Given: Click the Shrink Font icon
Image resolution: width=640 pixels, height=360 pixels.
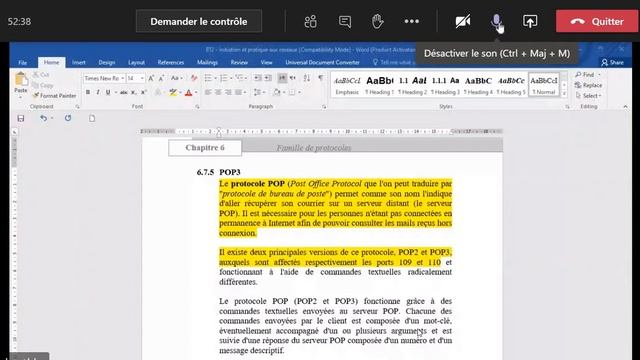Looking at the screenshot, I should (161, 78).
